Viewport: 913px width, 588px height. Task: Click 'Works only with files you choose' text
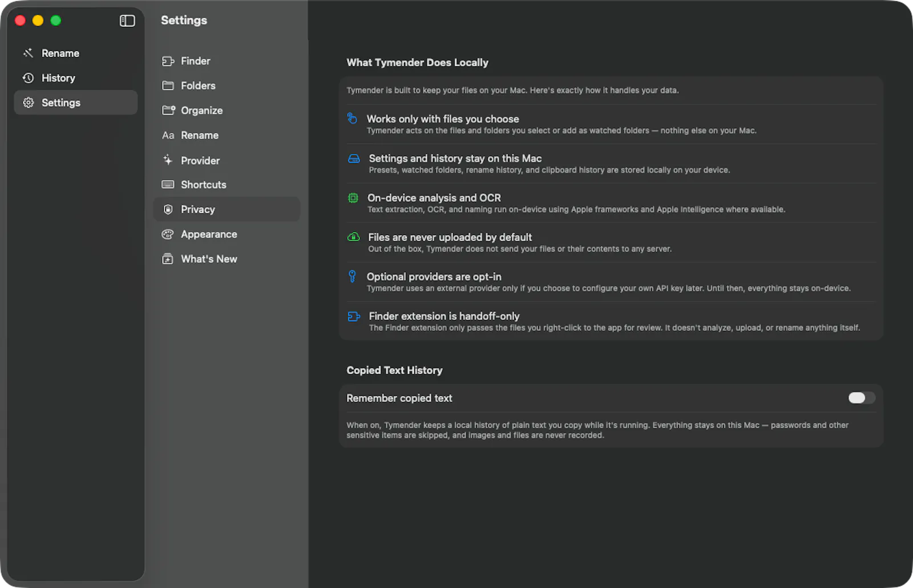point(443,119)
